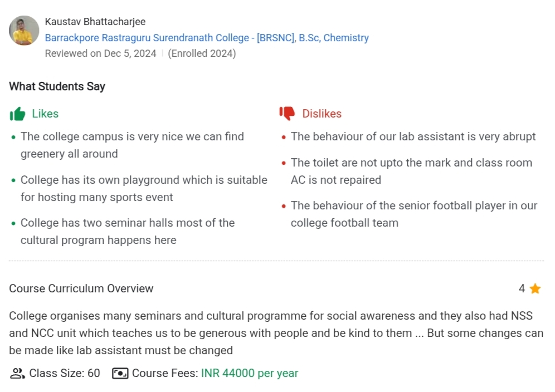This screenshot has height=392, width=555.
Task: Click the Enrolled 2024 label
Action: coord(202,53)
